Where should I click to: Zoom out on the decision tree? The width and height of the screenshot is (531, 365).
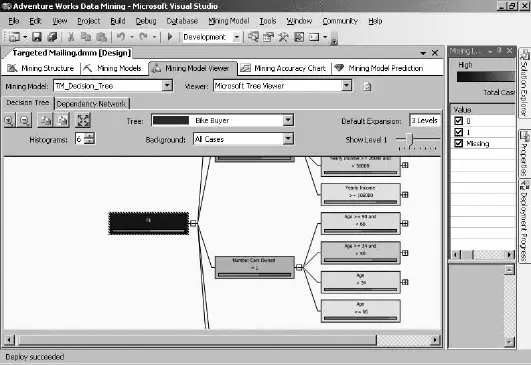24,120
